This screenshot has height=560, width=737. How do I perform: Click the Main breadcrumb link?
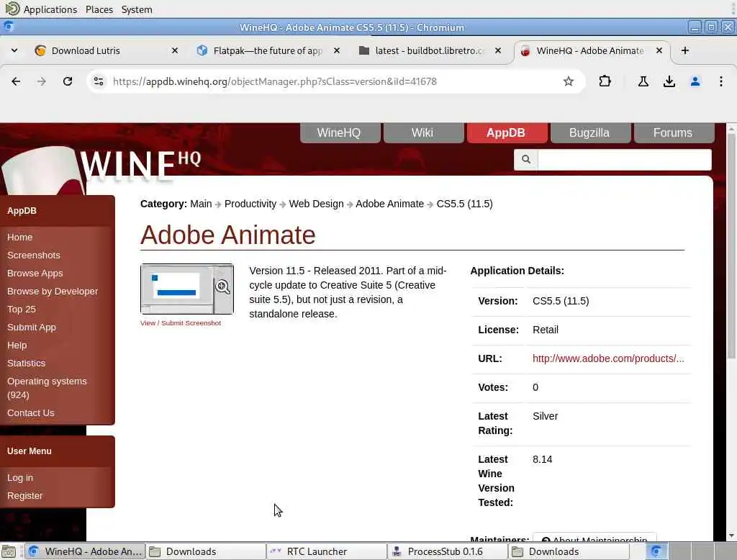pos(201,204)
